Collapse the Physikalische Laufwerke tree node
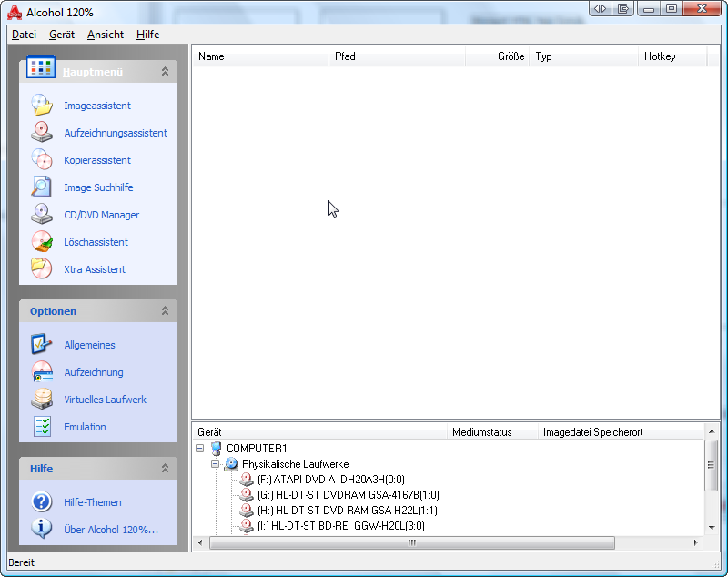The width and height of the screenshot is (728, 577). tap(215, 464)
